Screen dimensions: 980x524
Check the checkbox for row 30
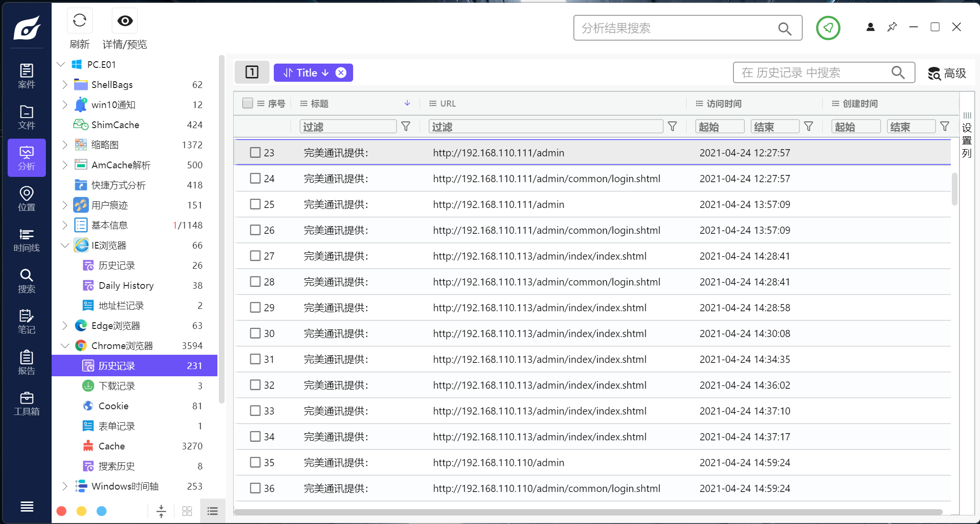click(255, 333)
